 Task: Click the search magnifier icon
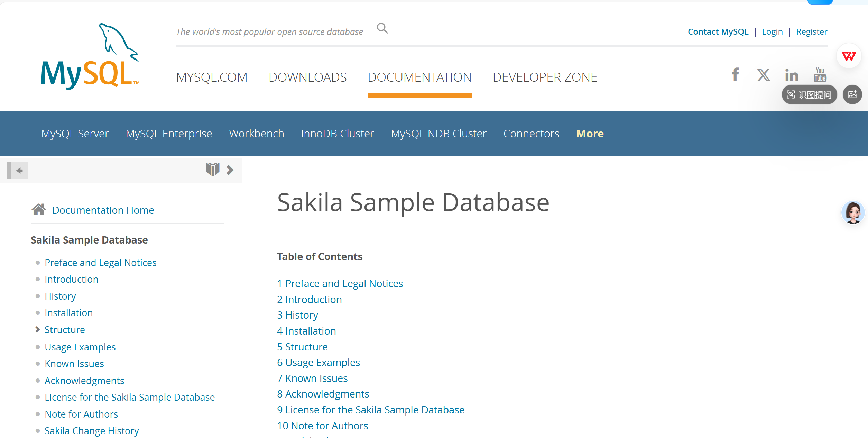pos(382,28)
